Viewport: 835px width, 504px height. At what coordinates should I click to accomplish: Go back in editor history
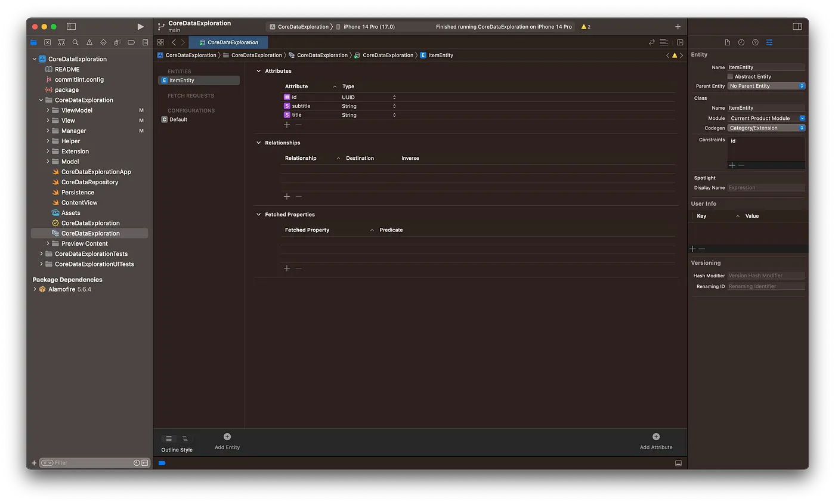(x=174, y=42)
